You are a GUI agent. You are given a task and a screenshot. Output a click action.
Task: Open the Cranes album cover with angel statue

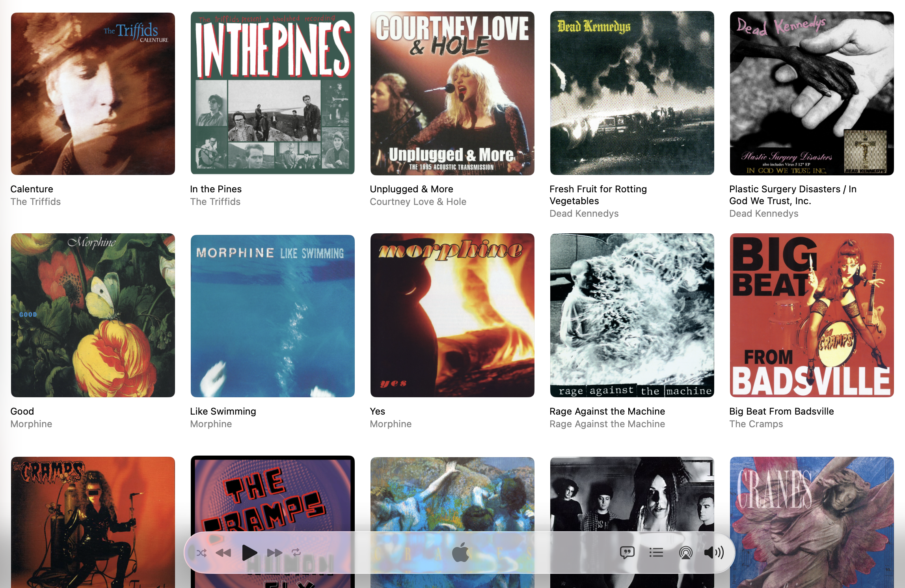tap(812, 523)
